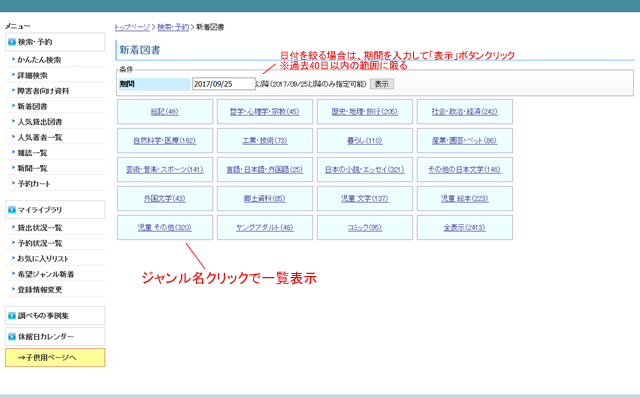Open 詳細検索 in the side menu
The height and width of the screenshot is (398, 640).
[x=32, y=76]
